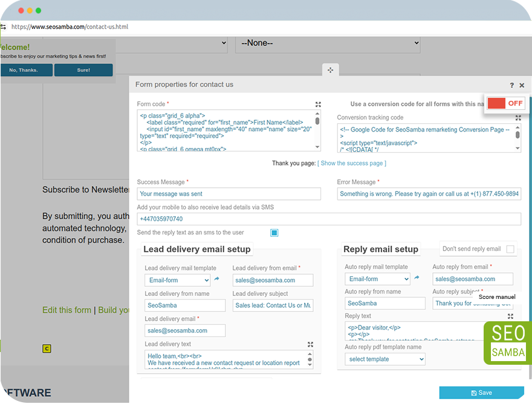The width and height of the screenshot is (532, 404).
Task: Click the macOS green maximize dot
Action: click(x=38, y=10)
